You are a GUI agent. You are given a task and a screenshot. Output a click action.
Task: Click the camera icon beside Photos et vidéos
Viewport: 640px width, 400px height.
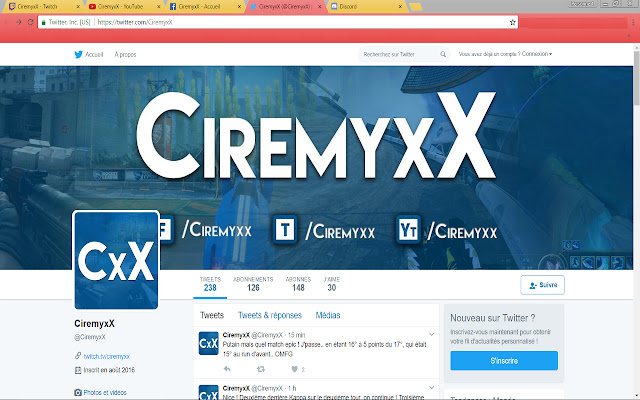tap(78, 392)
